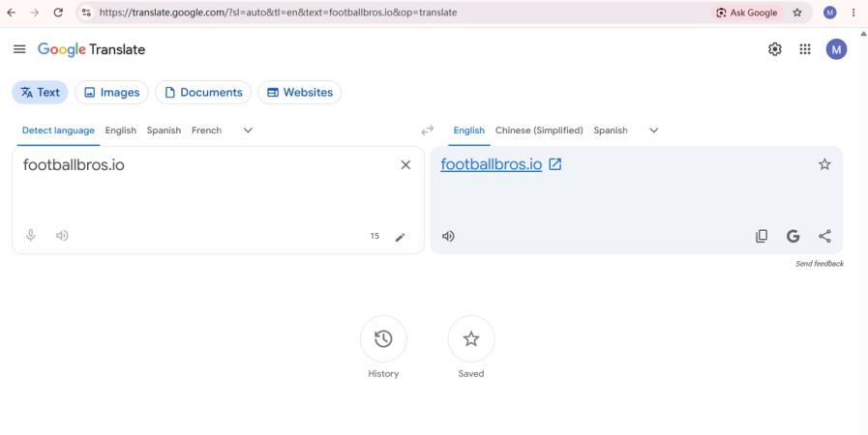The image size is (868, 435).
Task: Open the Google apps grid
Action: pyautogui.click(x=805, y=49)
